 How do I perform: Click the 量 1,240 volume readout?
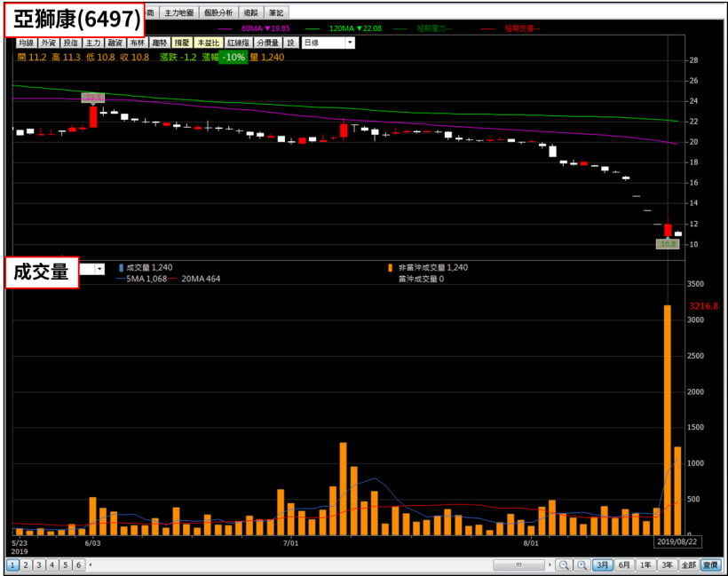click(x=267, y=57)
